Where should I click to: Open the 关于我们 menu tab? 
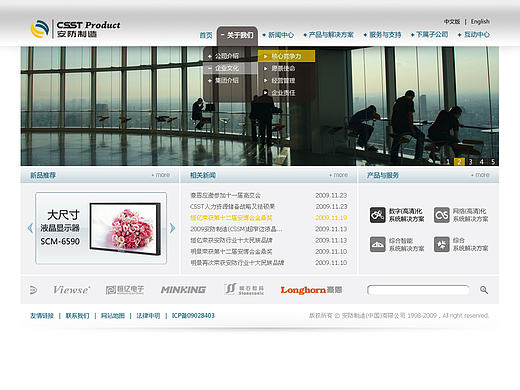[x=237, y=35]
